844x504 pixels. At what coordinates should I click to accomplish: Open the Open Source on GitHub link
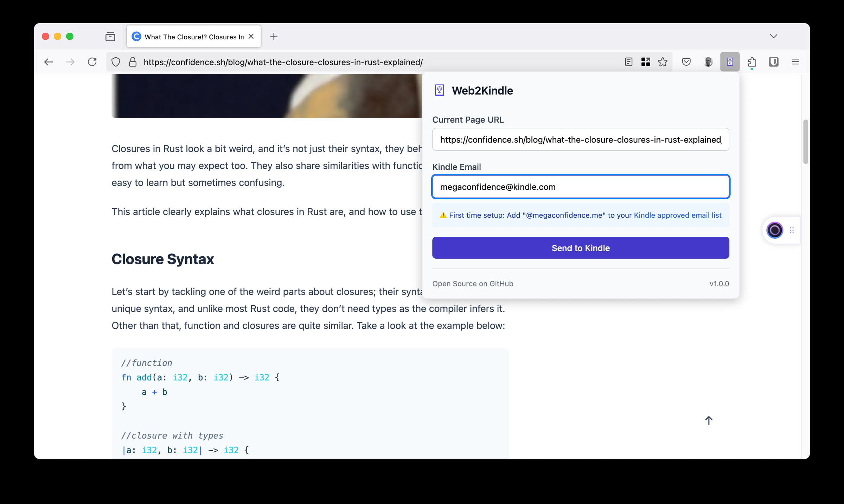[473, 284]
